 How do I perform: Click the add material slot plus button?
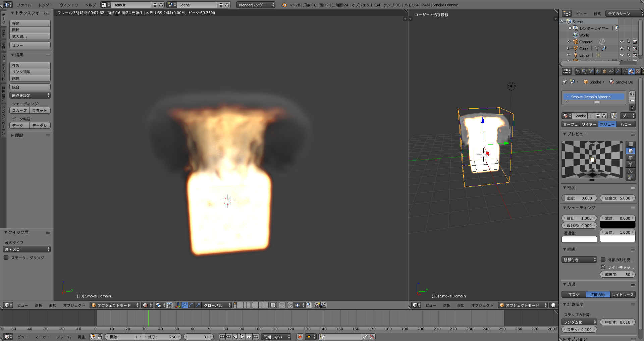click(632, 94)
